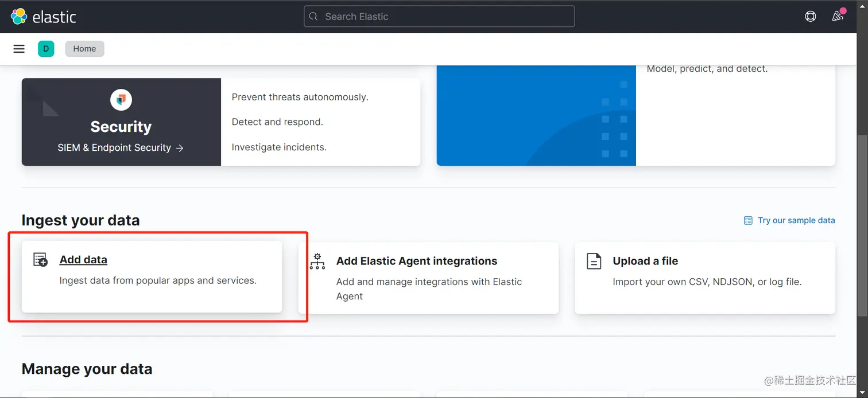Open the space selector D avatar
This screenshot has width=868, height=398.
point(46,49)
